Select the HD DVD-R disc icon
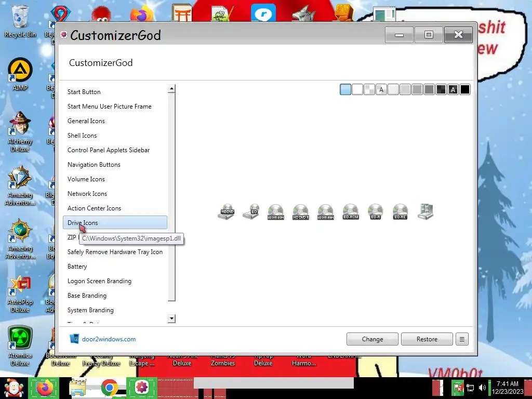Viewport: 532px width, 399px height. [x=301, y=212]
